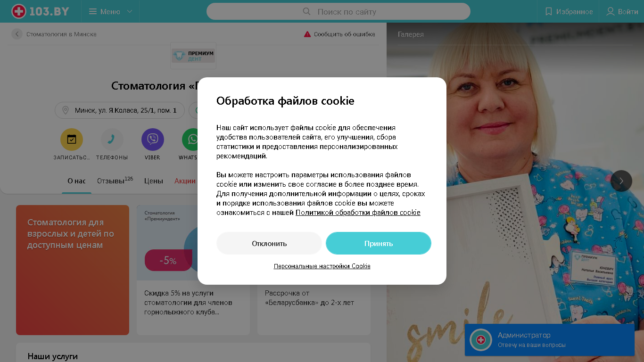Switch to the Цены tab
The image size is (644, 362).
click(x=154, y=181)
